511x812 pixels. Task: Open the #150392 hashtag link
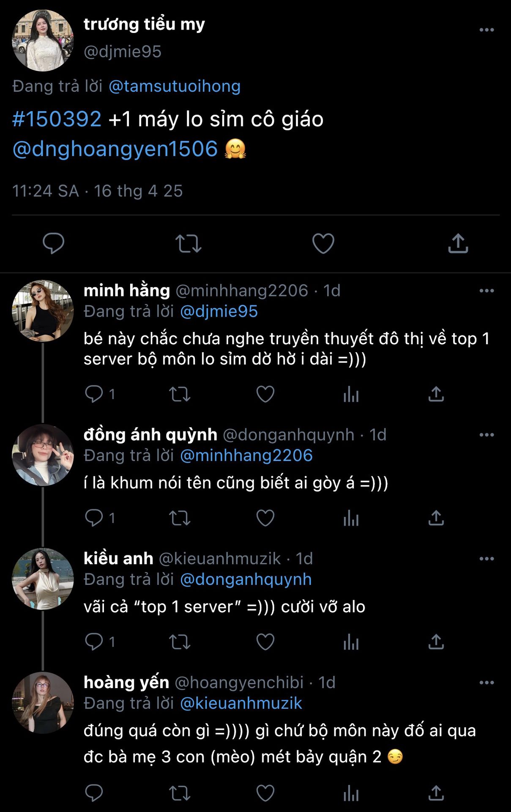pyautogui.click(x=57, y=119)
